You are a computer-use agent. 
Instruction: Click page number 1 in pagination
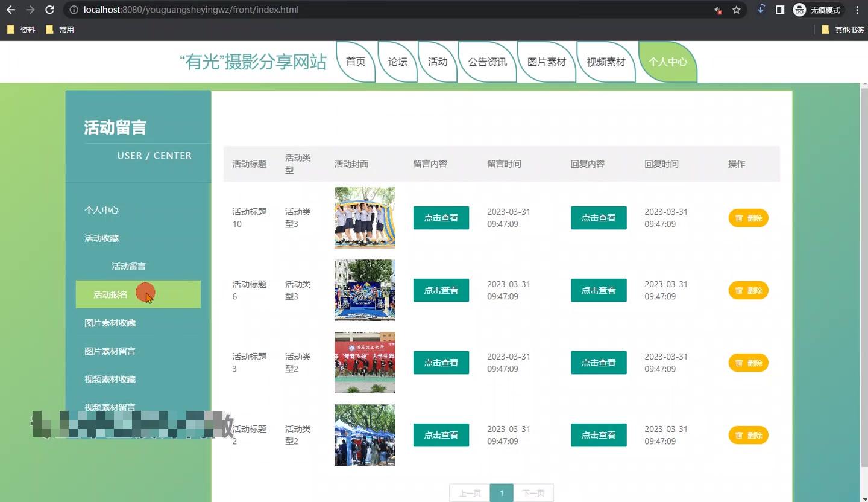[502, 493]
